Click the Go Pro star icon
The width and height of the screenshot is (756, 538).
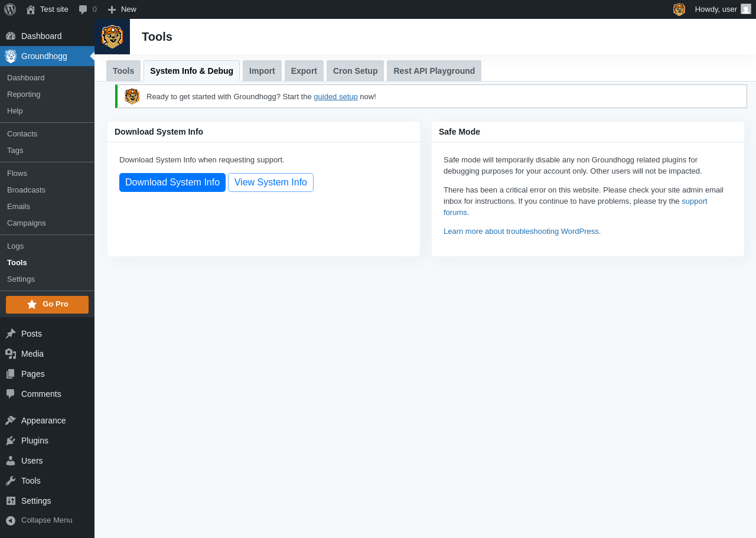pyautogui.click(x=32, y=304)
